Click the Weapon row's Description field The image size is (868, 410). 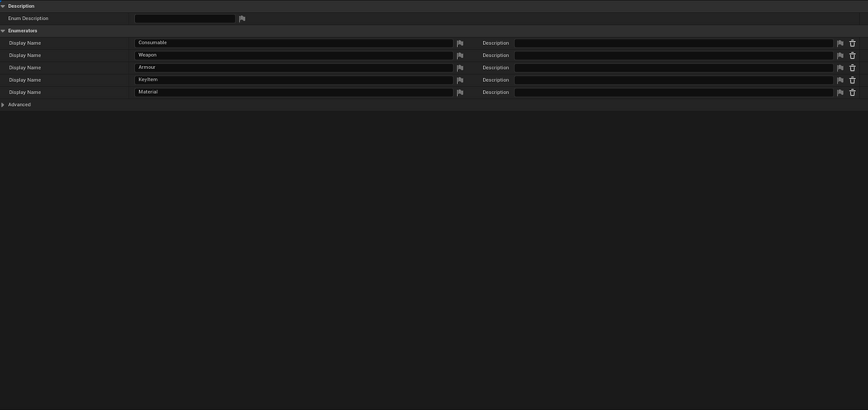(x=674, y=55)
